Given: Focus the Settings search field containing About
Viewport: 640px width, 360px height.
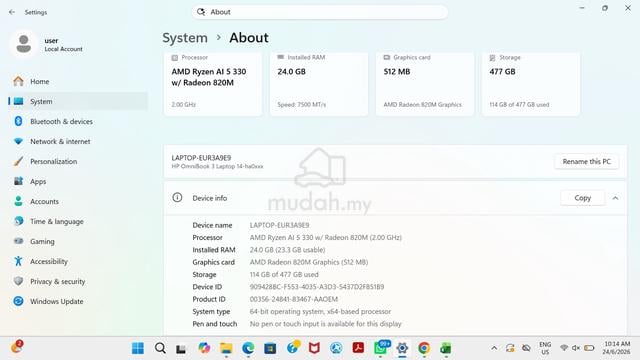Looking at the screenshot, I should [320, 12].
